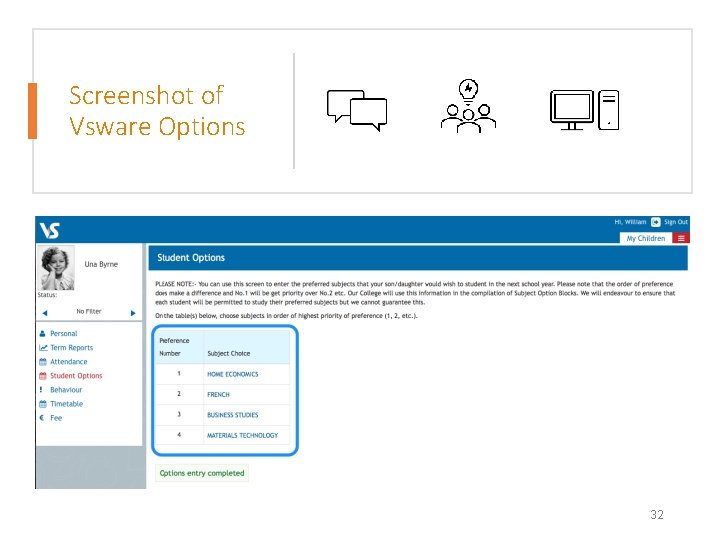This screenshot has width=720, height=540.
Task: Open the red hamburger menu icon
Action: 681,238
